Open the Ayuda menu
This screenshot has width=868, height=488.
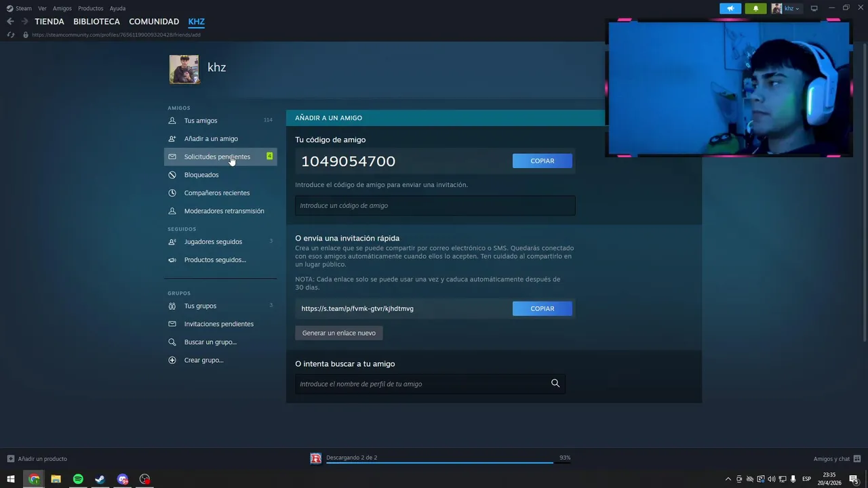tap(117, 9)
